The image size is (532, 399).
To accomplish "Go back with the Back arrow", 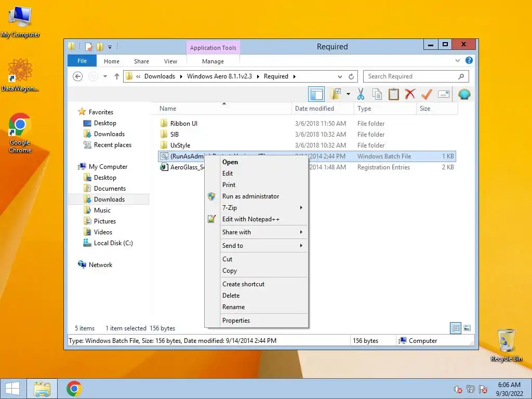I will point(78,76).
